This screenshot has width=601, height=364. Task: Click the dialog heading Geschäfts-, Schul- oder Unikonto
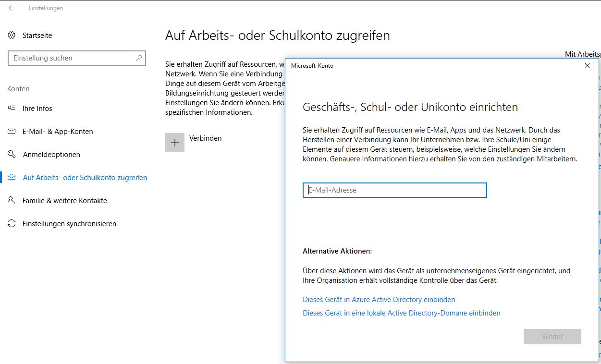click(x=410, y=107)
